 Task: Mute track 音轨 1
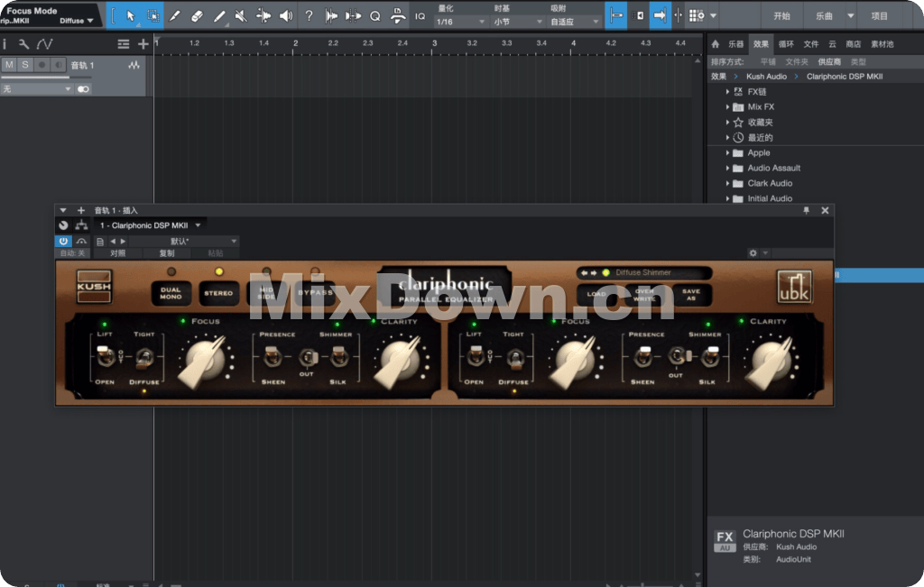[9, 65]
